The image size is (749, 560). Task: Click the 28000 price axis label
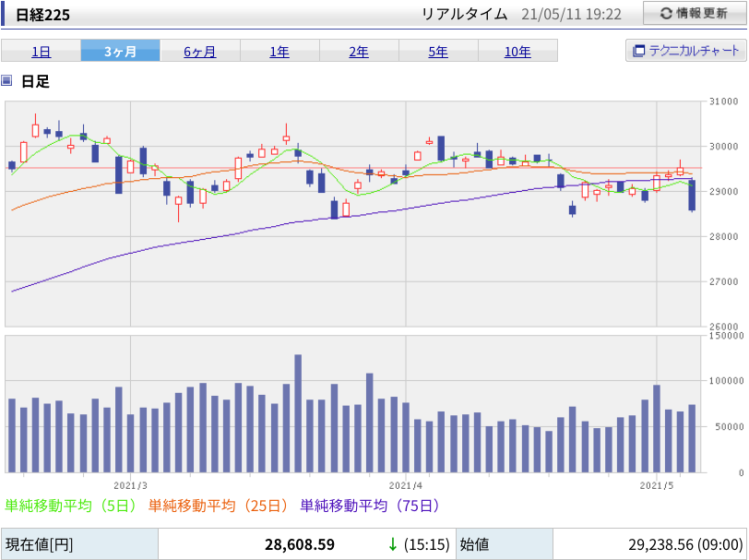pos(724,236)
